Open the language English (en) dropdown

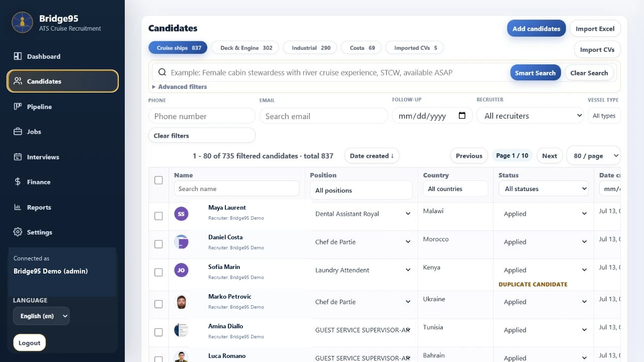(41, 316)
